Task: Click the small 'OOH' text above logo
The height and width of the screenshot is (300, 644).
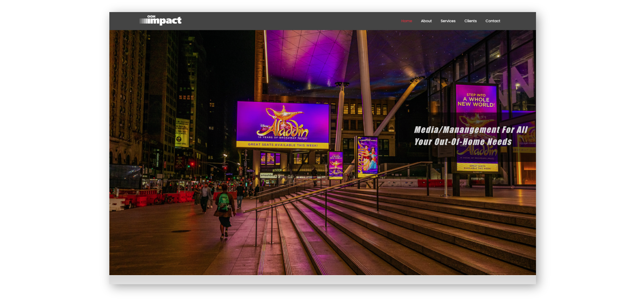Action: pyautogui.click(x=151, y=16)
